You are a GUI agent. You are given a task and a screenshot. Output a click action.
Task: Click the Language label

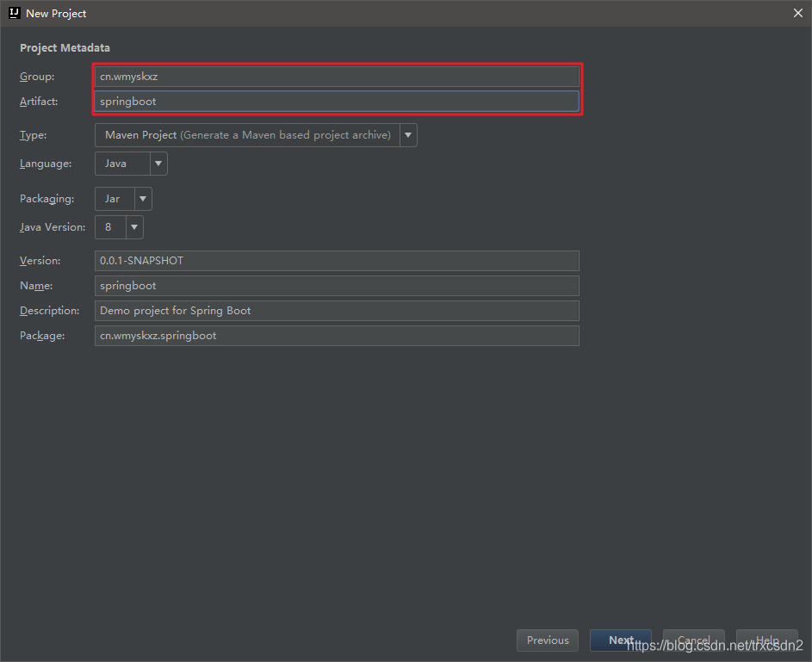(46, 164)
